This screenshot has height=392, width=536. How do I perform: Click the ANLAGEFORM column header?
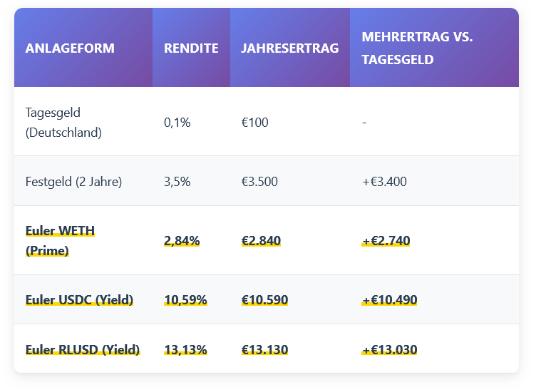click(70, 48)
